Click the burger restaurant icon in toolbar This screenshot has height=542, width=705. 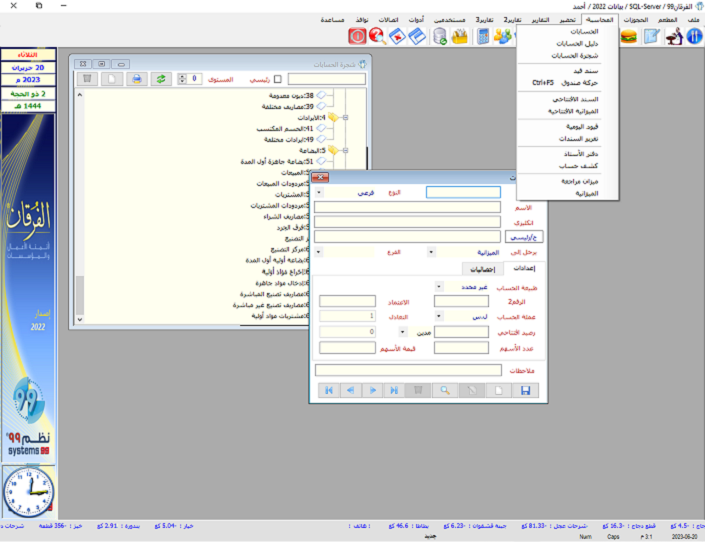tap(629, 36)
